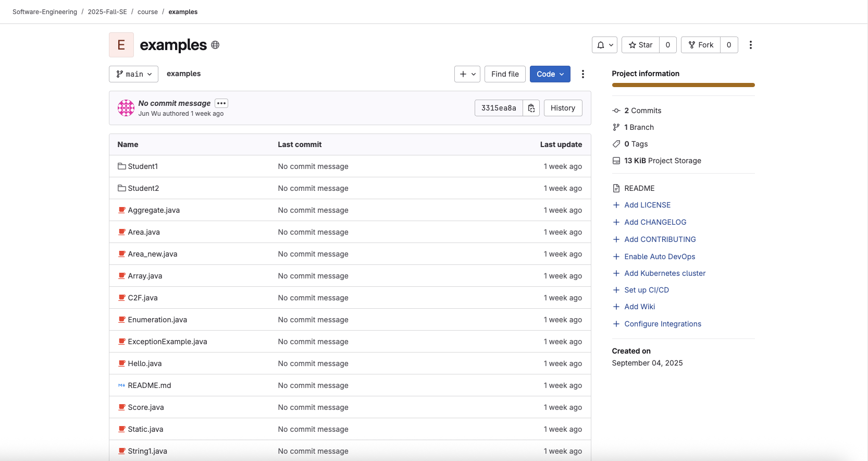Click Java icon for Static.java
868x461 pixels.
coord(122,429)
